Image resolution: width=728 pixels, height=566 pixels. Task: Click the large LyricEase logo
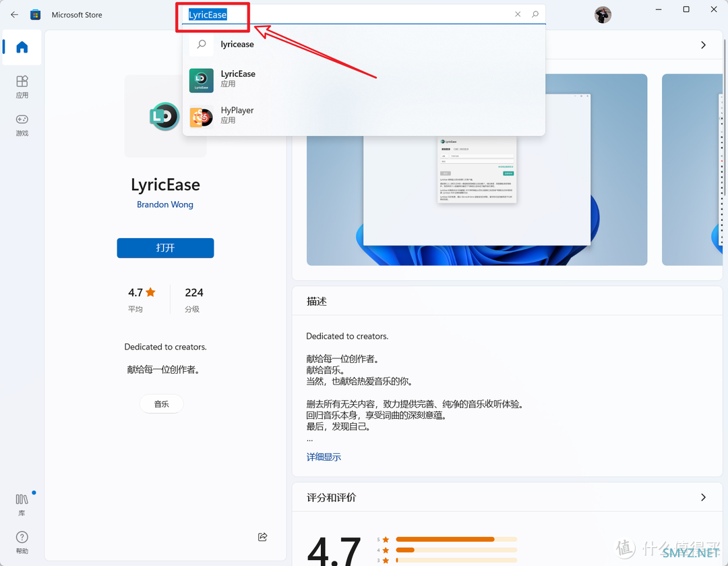(165, 116)
